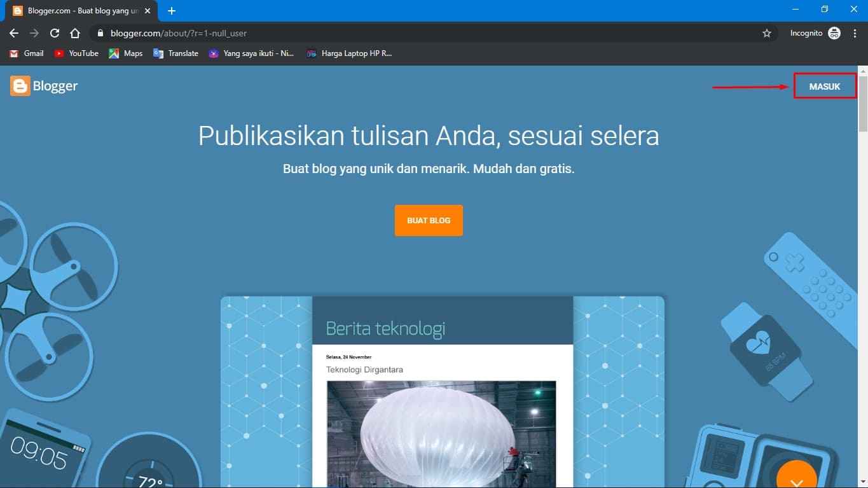
Task: Click the Blogger logo
Action: point(44,86)
